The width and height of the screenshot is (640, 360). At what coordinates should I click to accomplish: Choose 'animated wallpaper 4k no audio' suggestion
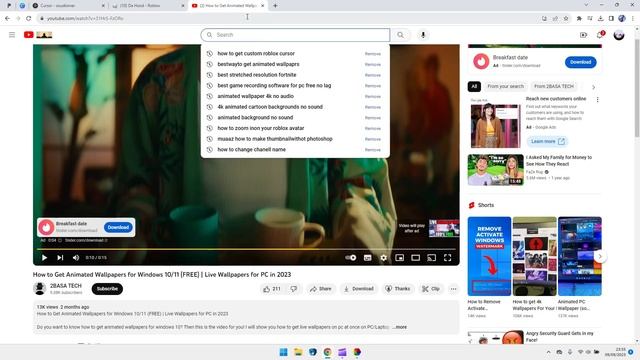[x=256, y=96]
